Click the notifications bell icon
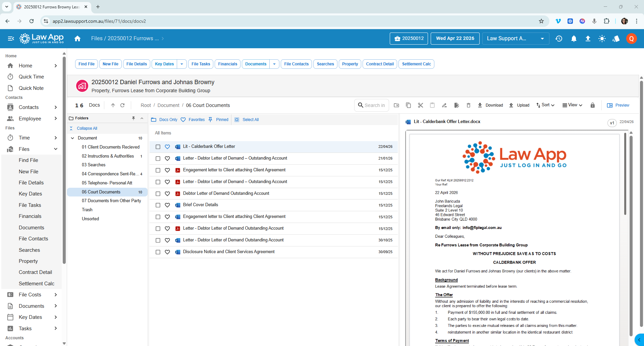This screenshot has width=644, height=346. click(x=574, y=39)
